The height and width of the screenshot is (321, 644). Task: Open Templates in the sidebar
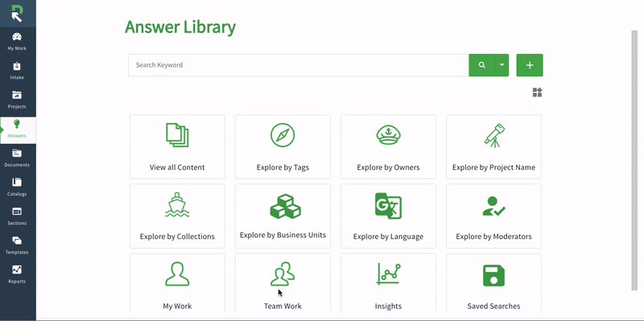click(17, 246)
